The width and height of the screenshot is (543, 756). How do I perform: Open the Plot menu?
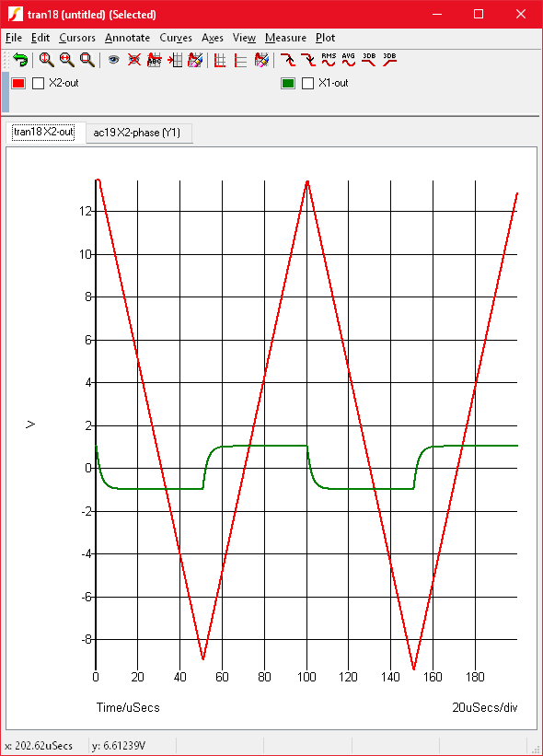(x=325, y=38)
